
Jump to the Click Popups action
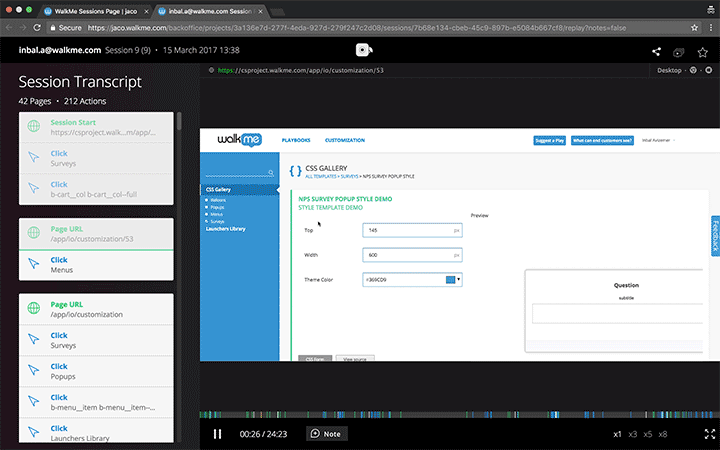tap(96, 371)
